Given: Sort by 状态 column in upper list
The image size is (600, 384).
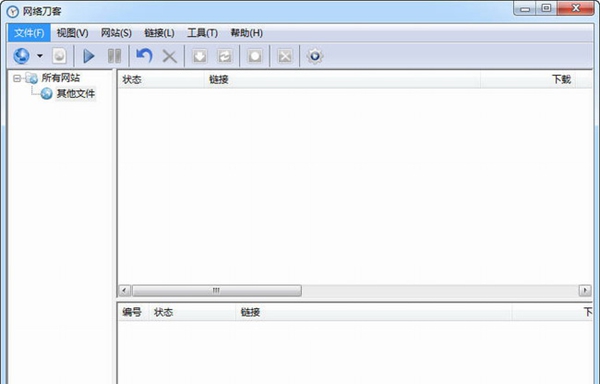Looking at the screenshot, I should click(x=161, y=80).
